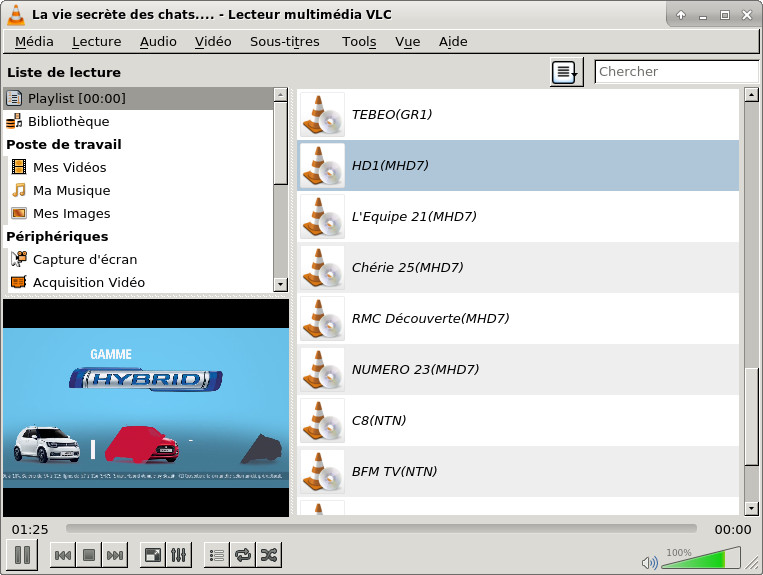Viewport: 763px width, 575px height.
Task: Select HD1(MHD7) channel entry
Action: [x=518, y=165]
